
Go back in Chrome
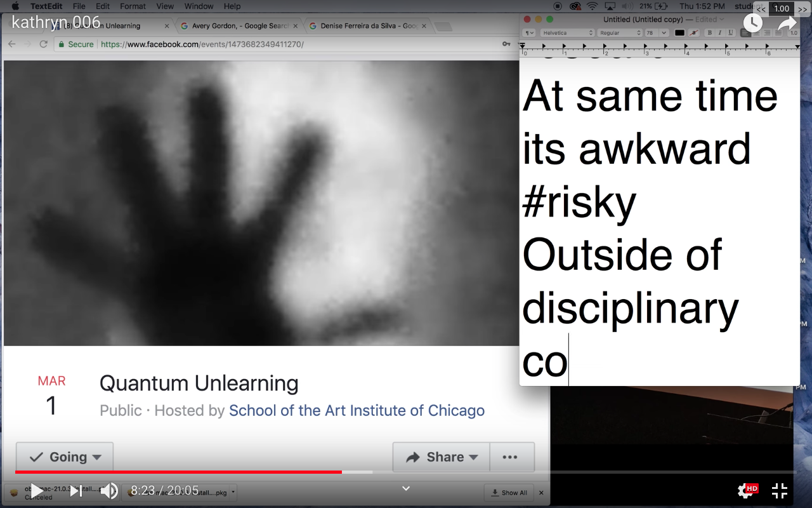(x=12, y=44)
